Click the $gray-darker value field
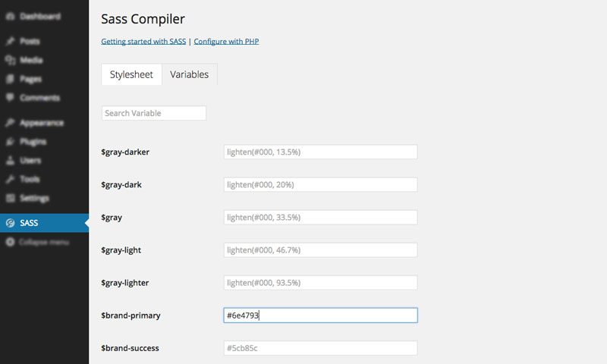This screenshot has height=364, width=607. pos(320,152)
